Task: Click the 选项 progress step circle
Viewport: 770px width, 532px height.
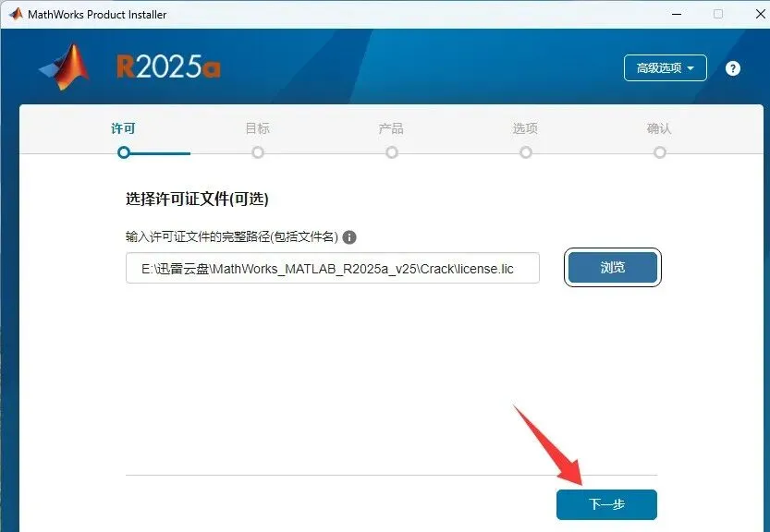Action: [526, 152]
